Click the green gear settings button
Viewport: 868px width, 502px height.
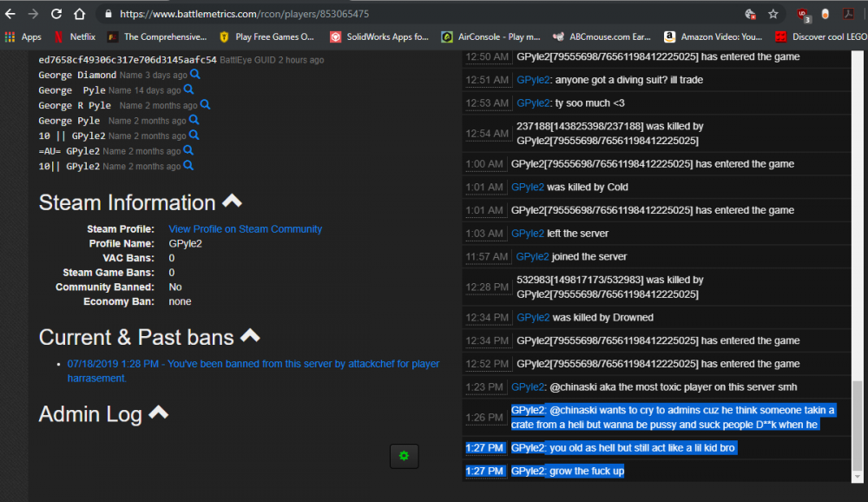(x=404, y=455)
